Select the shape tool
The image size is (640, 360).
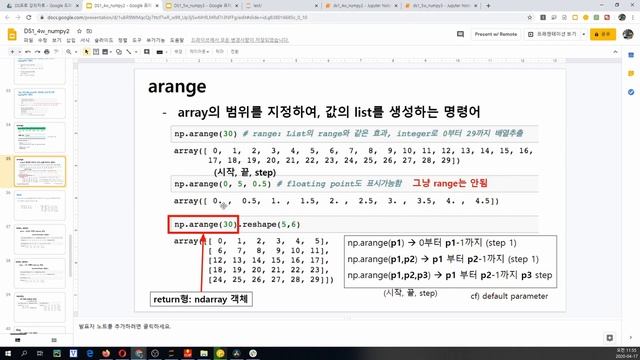[119, 52]
